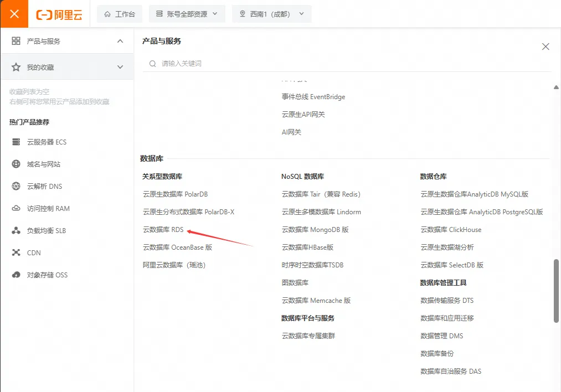The height and width of the screenshot is (392, 561).
Task: Focus the 请输入关键词 search field
Action: 347,64
